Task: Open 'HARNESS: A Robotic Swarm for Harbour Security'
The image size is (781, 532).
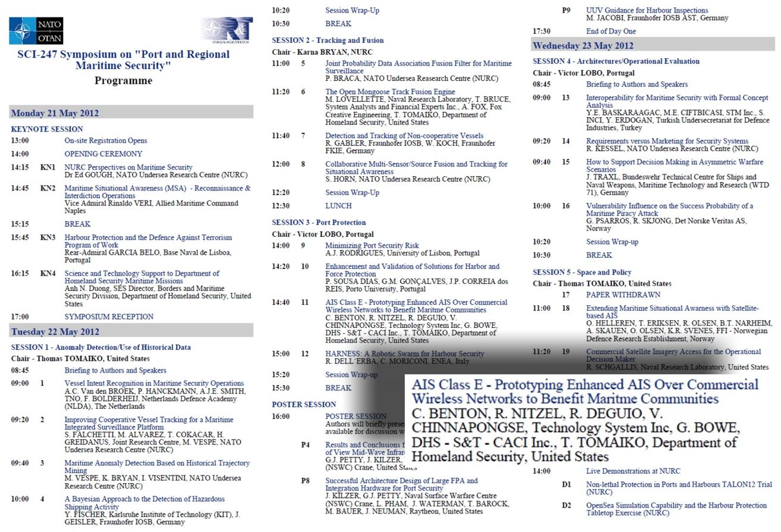Action: point(405,354)
